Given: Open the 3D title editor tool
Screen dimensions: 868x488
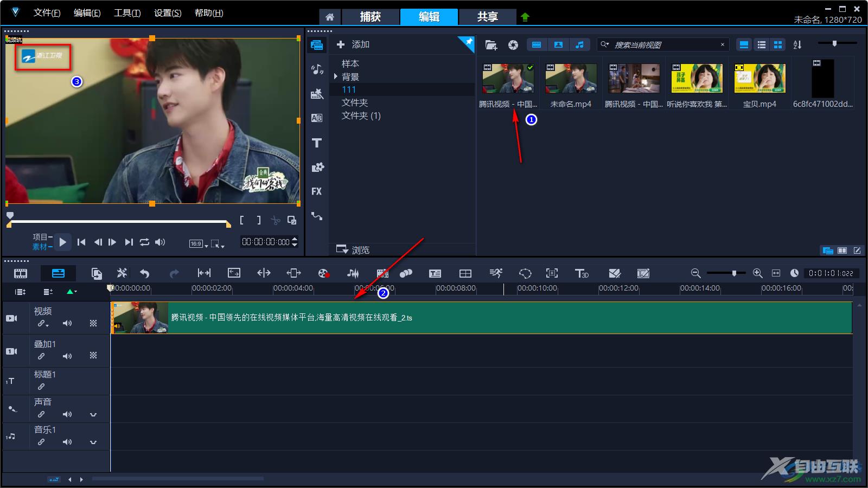Looking at the screenshot, I should point(582,273).
